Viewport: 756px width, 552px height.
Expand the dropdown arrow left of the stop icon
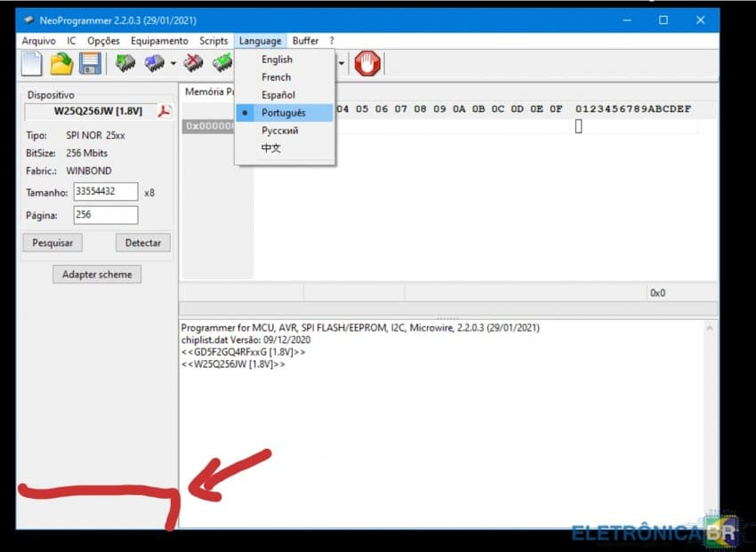click(x=342, y=63)
